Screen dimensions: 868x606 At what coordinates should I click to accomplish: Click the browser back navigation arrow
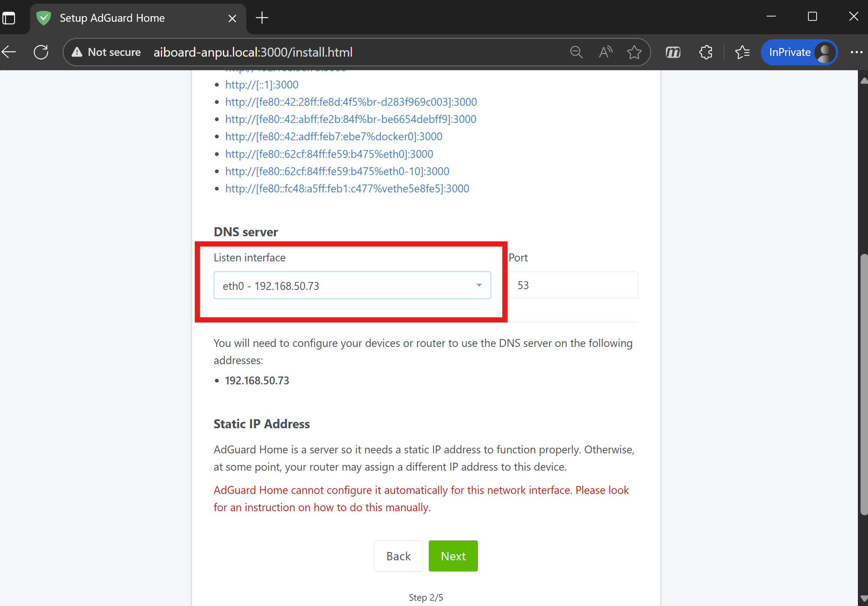(x=9, y=52)
